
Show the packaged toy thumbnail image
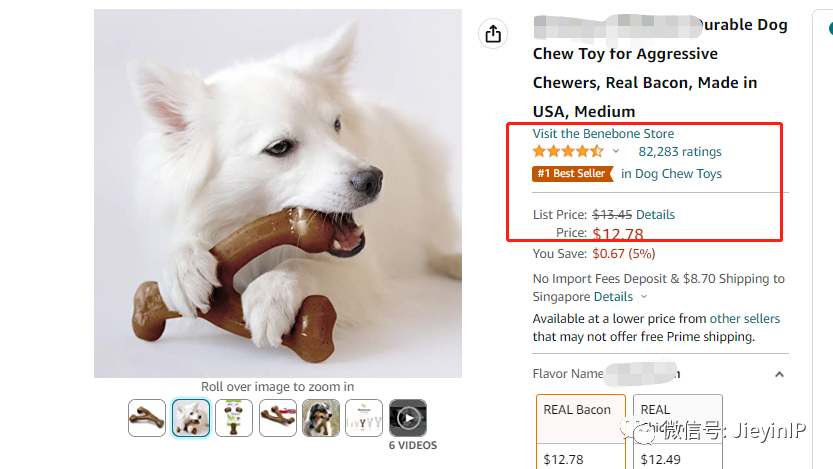point(234,417)
